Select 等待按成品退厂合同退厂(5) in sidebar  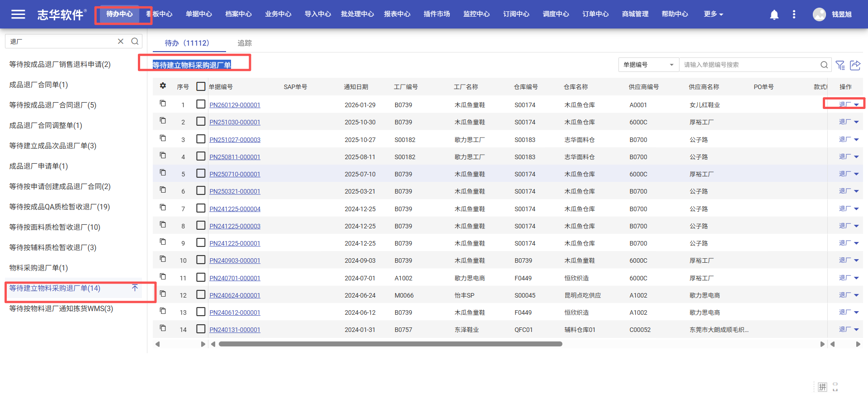pyautogui.click(x=53, y=105)
